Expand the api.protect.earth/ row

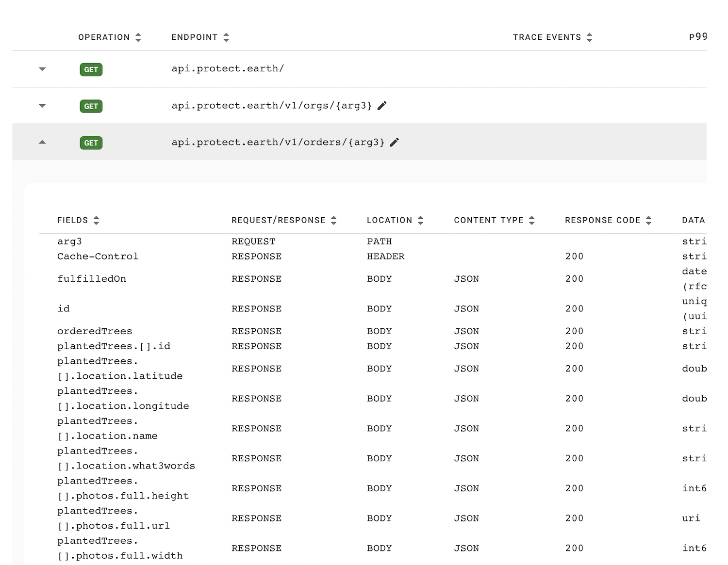coord(42,69)
